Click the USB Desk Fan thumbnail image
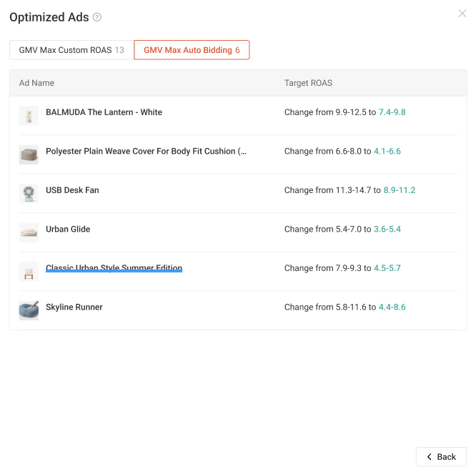The width and height of the screenshot is (476, 472). pos(29,194)
